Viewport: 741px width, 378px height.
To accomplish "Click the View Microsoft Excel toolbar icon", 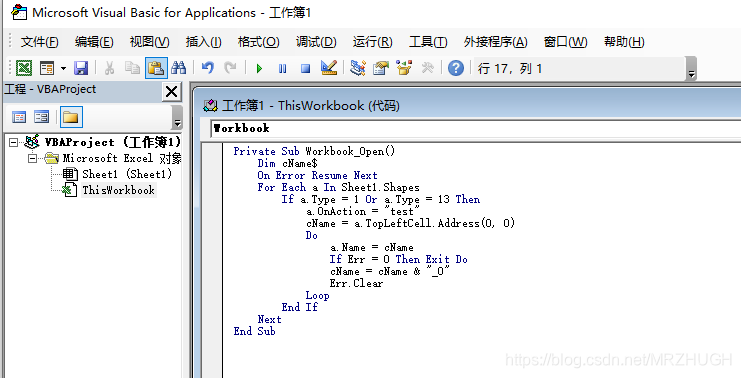I will (x=24, y=69).
